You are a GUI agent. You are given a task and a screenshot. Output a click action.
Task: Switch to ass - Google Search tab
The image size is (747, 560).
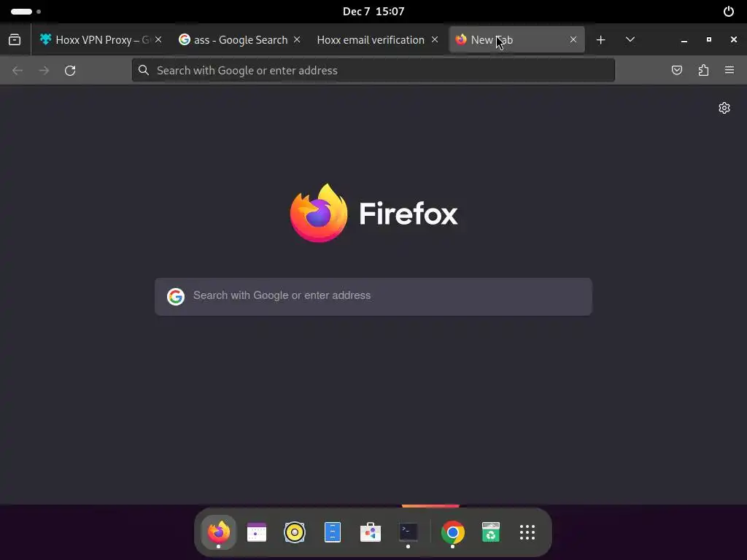(x=240, y=39)
